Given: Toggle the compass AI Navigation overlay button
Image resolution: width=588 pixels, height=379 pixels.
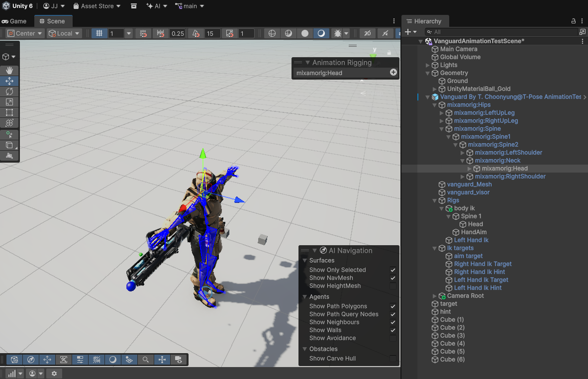Looking at the screenshot, I should tap(31, 360).
